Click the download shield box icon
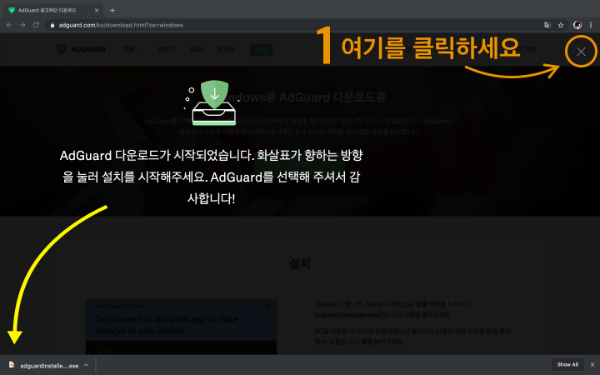The height and width of the screenshot is (375, 600). (x=214, y=103)
